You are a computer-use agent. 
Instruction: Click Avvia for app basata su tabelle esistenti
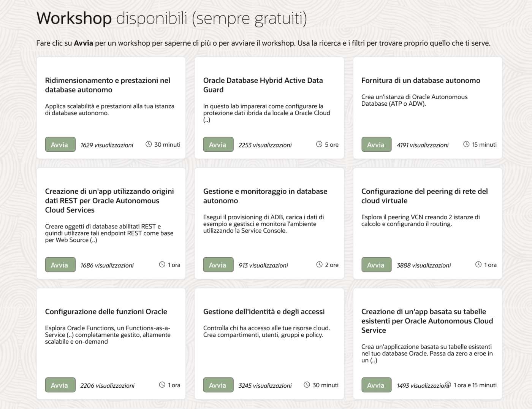pos(376,385)
